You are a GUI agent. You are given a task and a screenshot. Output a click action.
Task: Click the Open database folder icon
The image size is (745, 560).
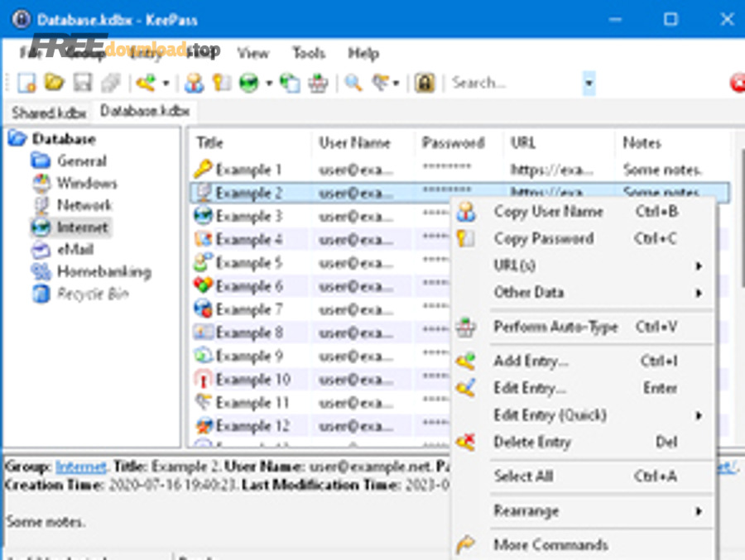point(55,83)
